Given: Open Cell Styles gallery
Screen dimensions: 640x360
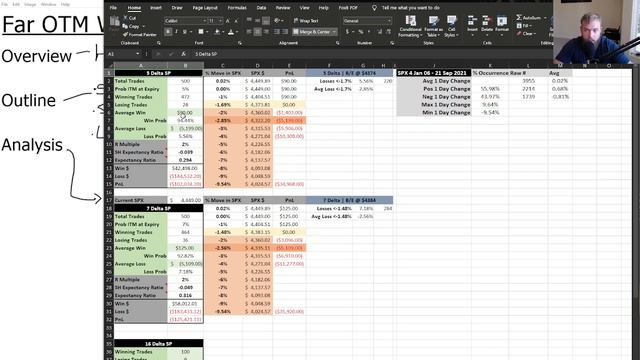Looking at the screenshot, I should 451,27.
